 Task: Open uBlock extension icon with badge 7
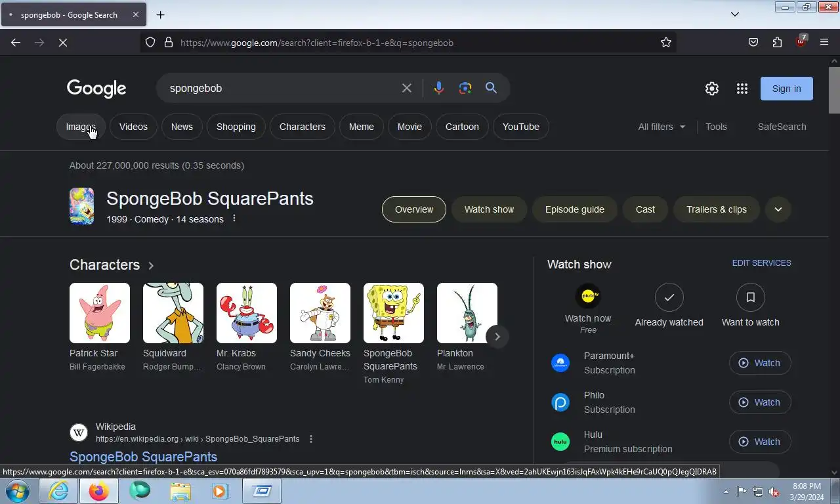click(801, 41)
